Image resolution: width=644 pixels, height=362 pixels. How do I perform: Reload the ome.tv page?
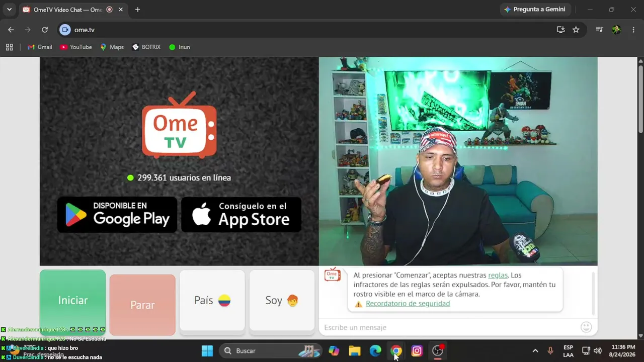(x=45, y=30)
